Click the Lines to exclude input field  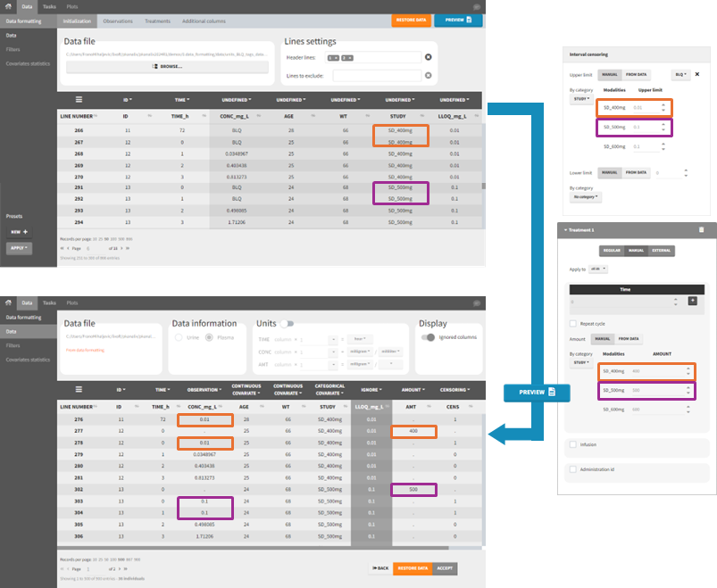tap(376, 75)
